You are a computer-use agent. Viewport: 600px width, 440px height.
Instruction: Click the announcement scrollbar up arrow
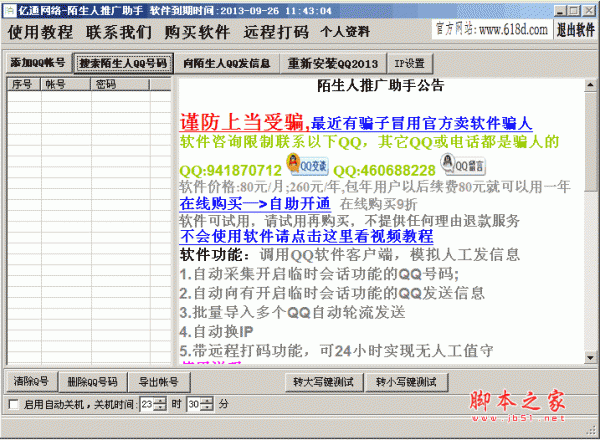coord(590,85)
